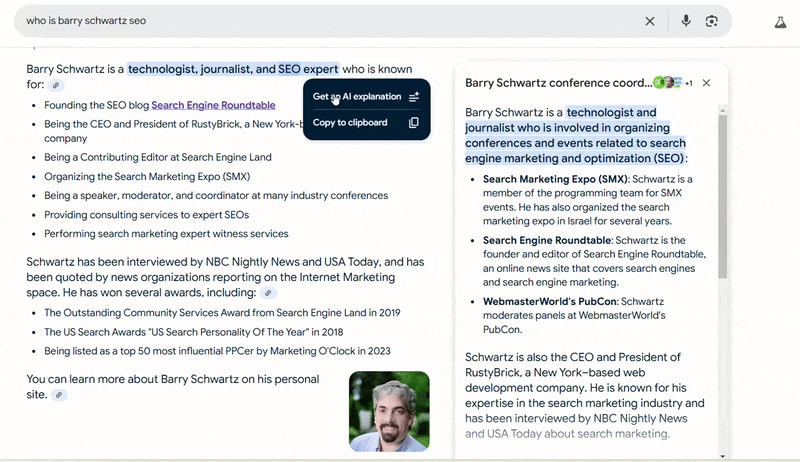Click link chip after 'personal site.'

(x=59, y=395)
